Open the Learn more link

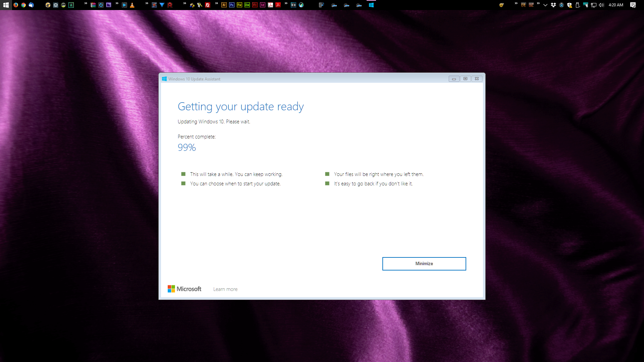(x=225, y=289)
